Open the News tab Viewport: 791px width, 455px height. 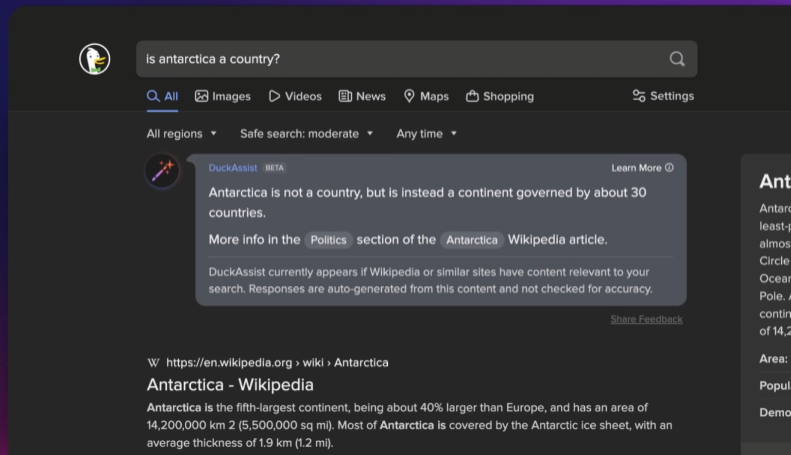[362, 96]
